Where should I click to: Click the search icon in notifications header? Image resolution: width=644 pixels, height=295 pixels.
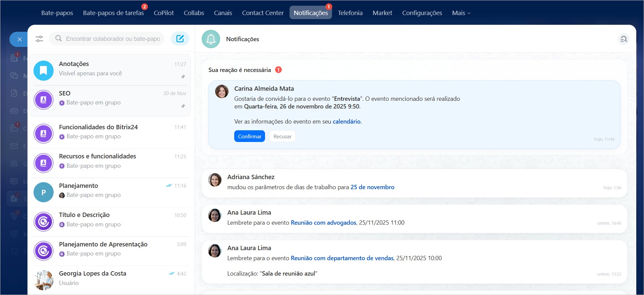pos(623,39)
